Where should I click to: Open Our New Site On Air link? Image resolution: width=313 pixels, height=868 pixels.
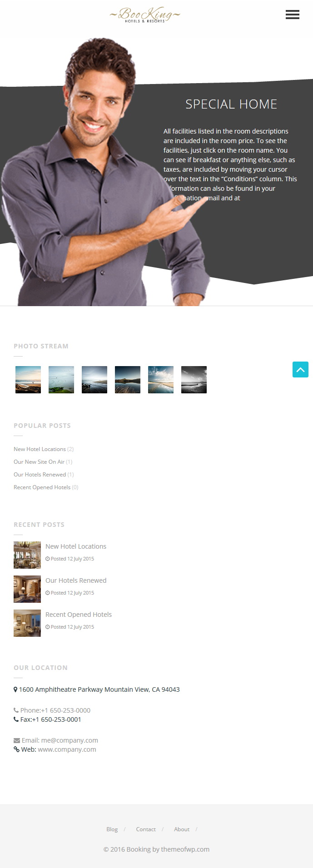(39, 462)
